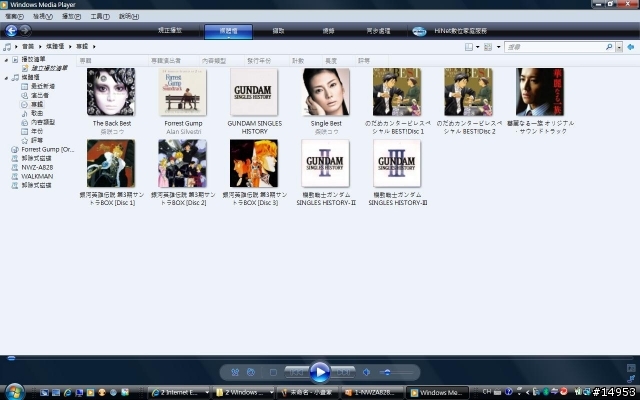Switch to 1-NWZA828... taskbar button
Viewport: 640px width, 400px height.
pyautogui.click(x=373, y=392)
